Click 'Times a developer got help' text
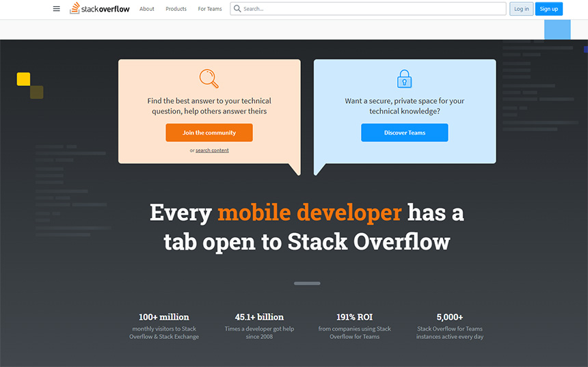588x367 pixels. (x=259, y=333)
